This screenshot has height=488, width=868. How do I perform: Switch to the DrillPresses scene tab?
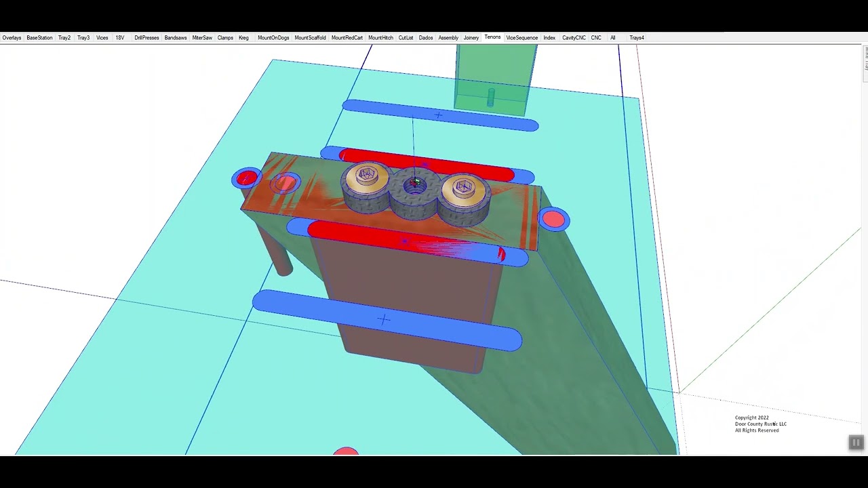146,38
